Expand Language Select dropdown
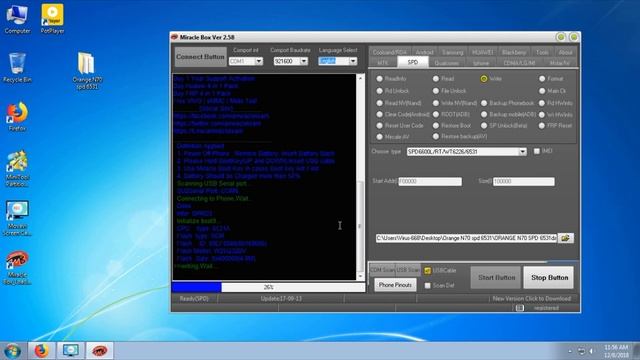Viewport: 640px width, 360px height. pos(353,61)
